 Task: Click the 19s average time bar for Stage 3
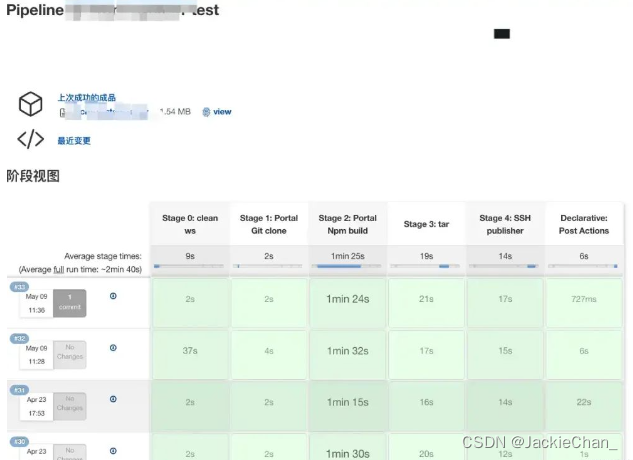click(425, 266)
